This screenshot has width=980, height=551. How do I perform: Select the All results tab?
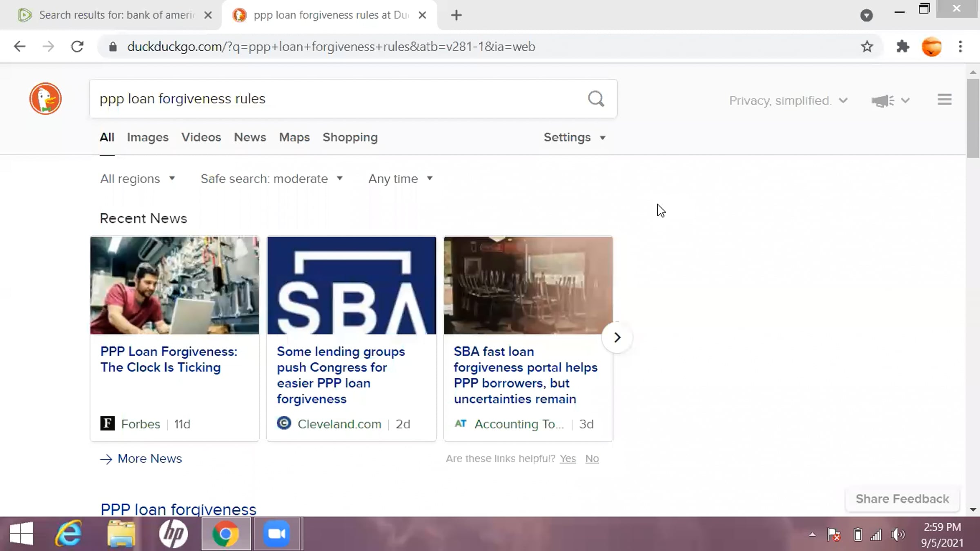coord(107,137)
